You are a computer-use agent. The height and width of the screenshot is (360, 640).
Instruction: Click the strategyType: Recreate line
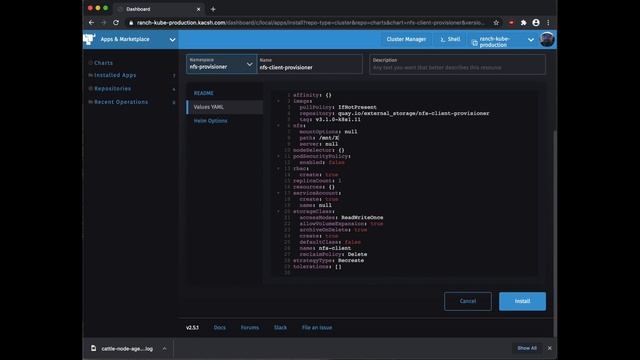[328, 260]
